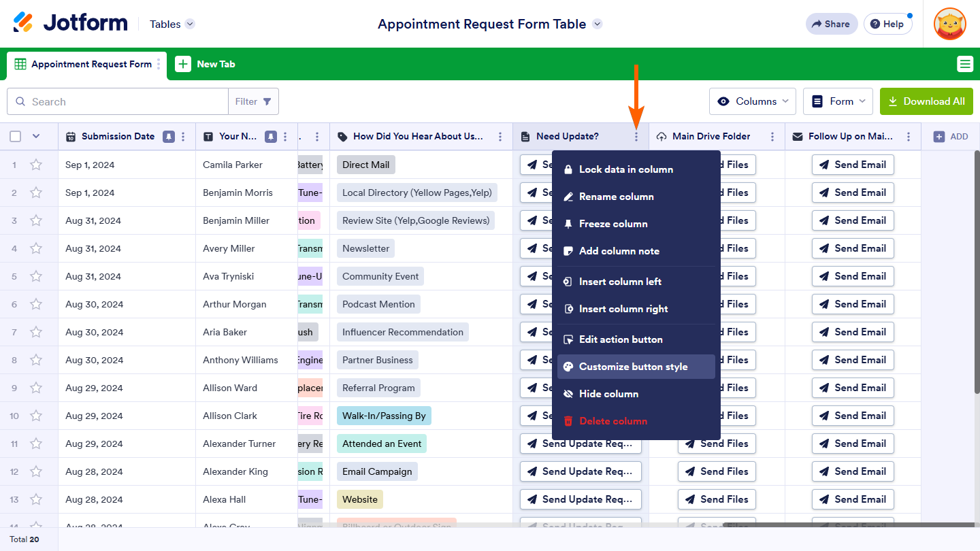
Task: Click the Website tag in Alexa Hall row
Action: click(x=360, y=499)
